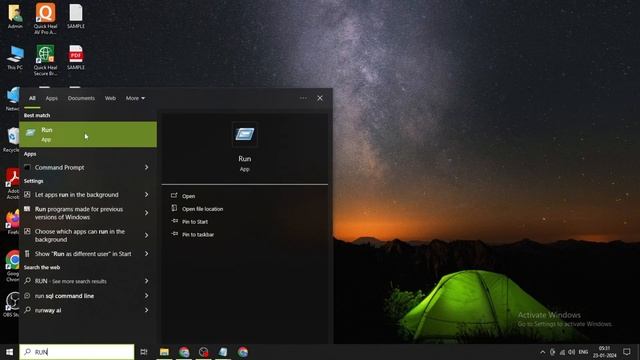The height and width of the screenshot is (360, 640).
Task: Open the SAMPLE text file on desktop
Action: coord(76,16)
